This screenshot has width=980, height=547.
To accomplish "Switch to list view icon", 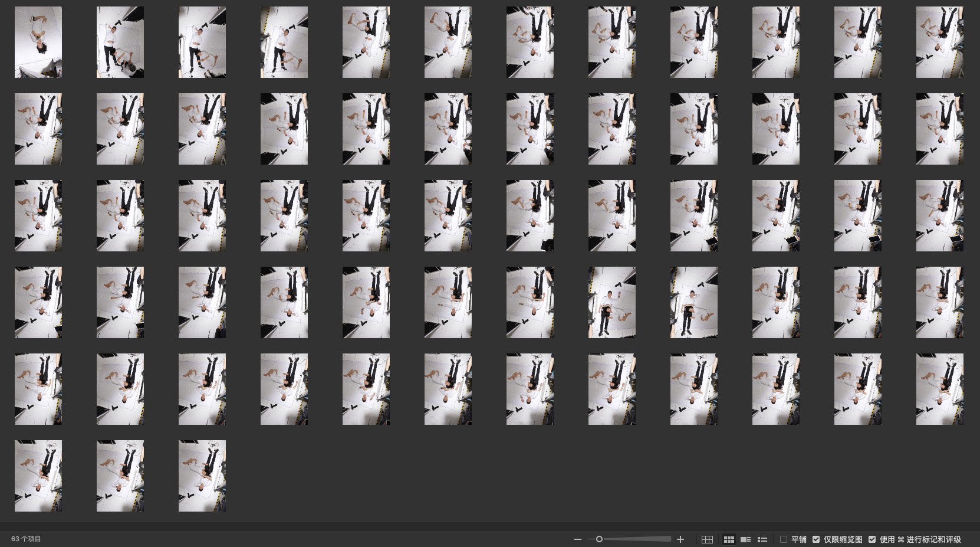I will (762, 539).
